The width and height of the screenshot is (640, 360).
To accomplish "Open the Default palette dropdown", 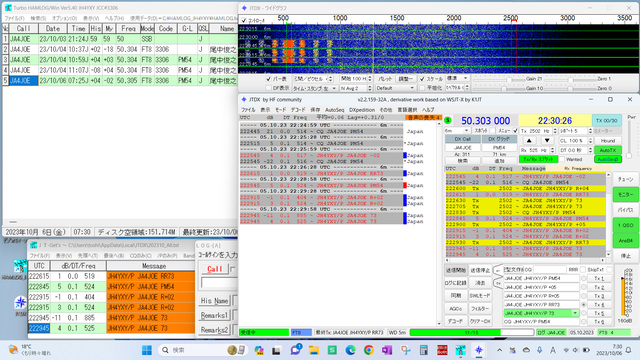I will pyautogui.click(x=395, y=88).
